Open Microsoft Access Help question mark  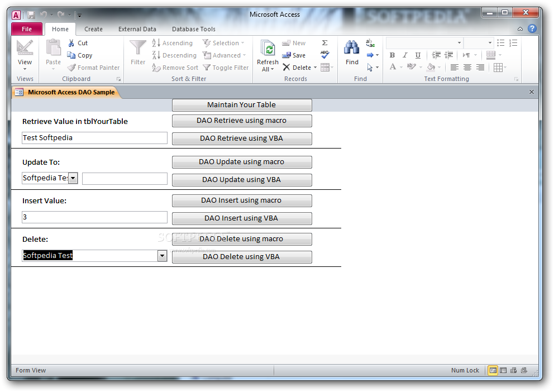(x=532, y=28)
